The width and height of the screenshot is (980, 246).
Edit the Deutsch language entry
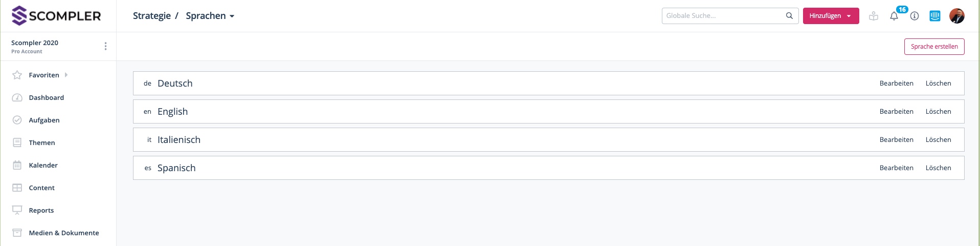896,84
